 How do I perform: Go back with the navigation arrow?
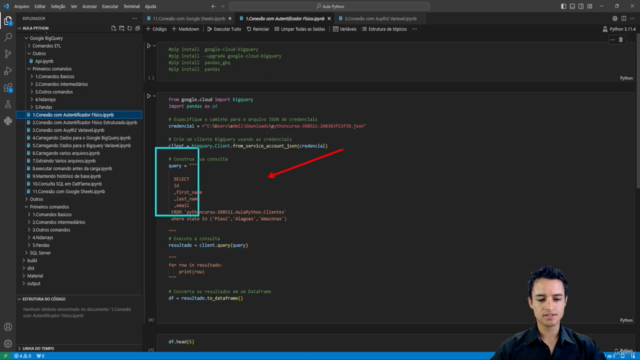coord(213,6)
